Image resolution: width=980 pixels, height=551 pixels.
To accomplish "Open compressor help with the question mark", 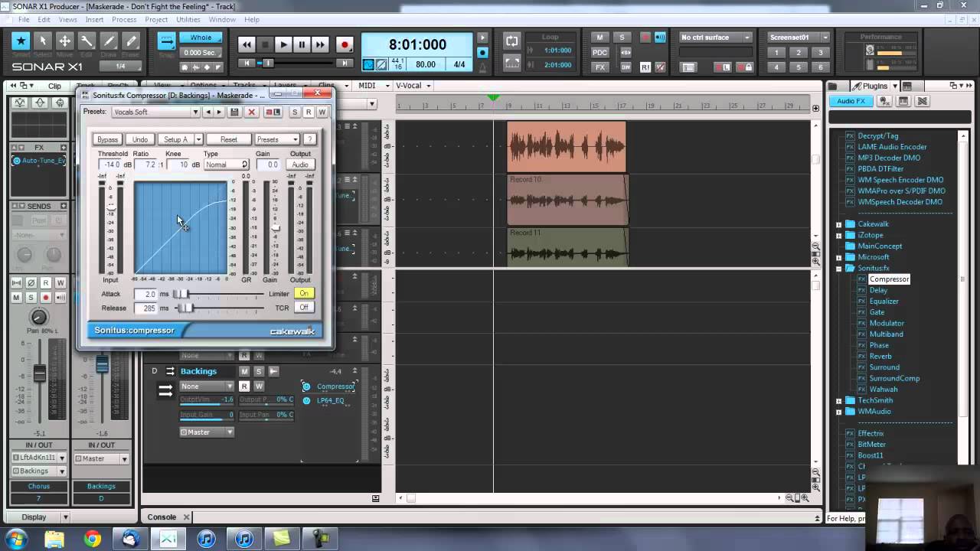I will point(309,139).
